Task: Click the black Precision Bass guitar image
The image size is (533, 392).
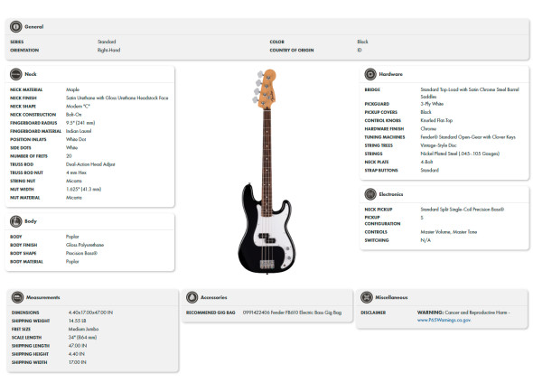Action: click(266, 172)
